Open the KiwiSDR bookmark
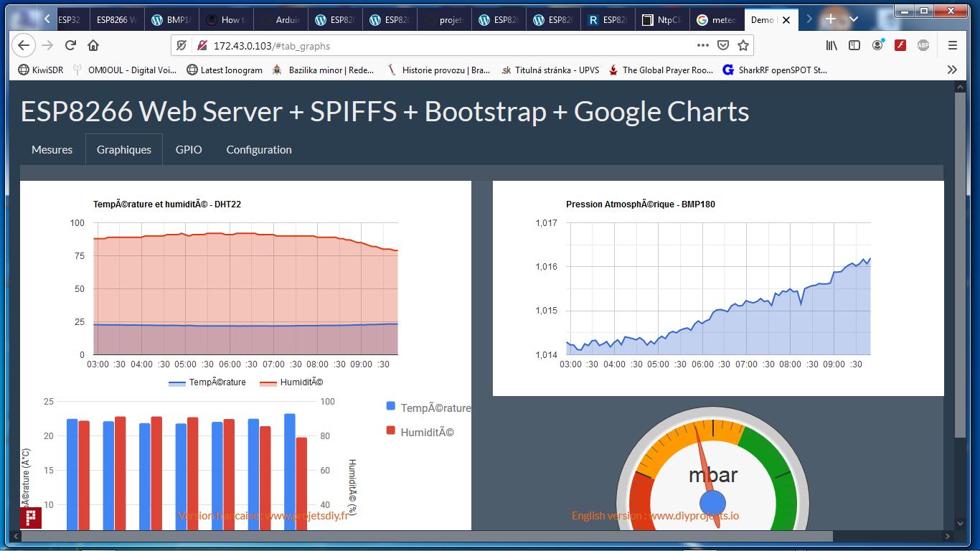Viewport: 980px width, 551px height. (x=44, y=70)
